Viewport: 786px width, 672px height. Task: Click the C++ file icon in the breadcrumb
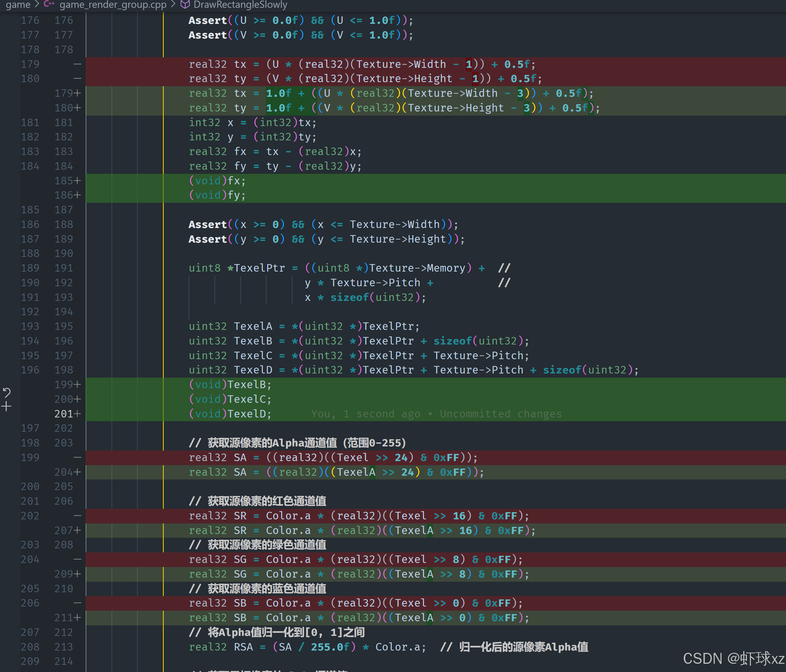point(49,4)
